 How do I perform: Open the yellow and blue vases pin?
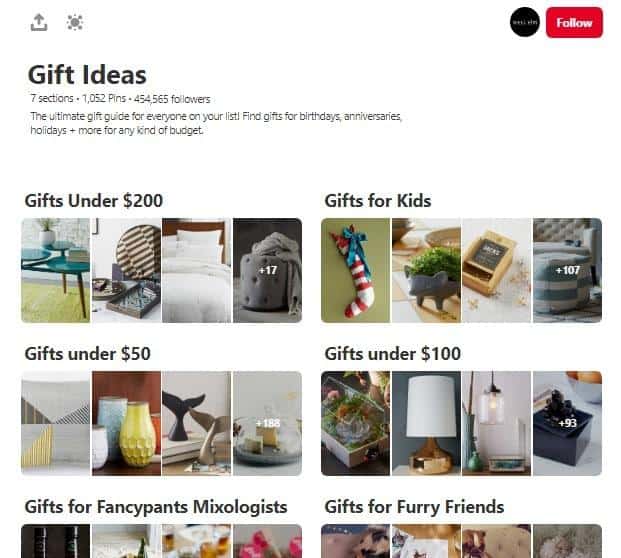point(126,423)
